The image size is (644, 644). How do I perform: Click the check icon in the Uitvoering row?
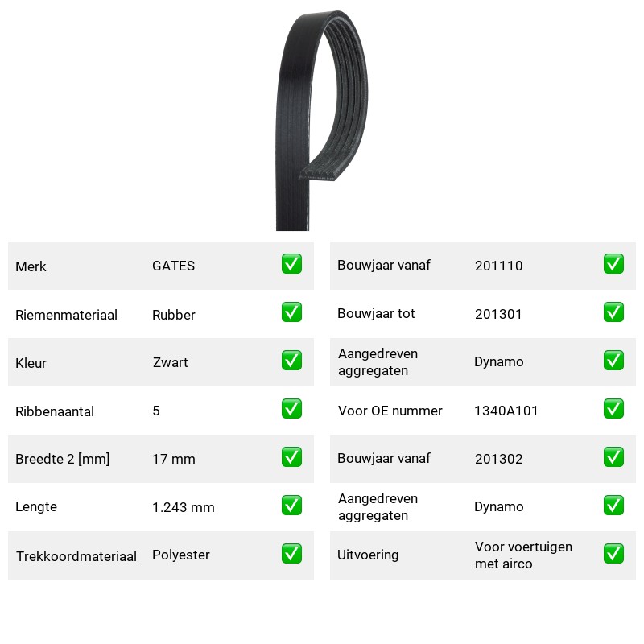613,554
